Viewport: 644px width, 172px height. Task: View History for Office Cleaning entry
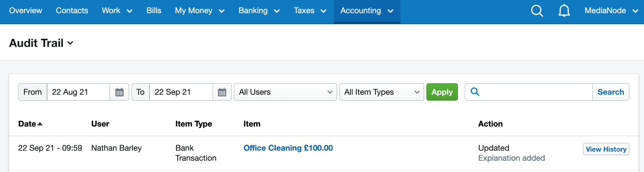tap(606, 149)
